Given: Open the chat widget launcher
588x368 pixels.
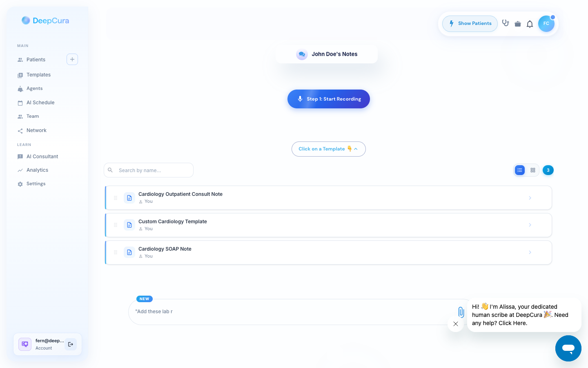Looking at the screenshot, I should [x=568, y=348].
